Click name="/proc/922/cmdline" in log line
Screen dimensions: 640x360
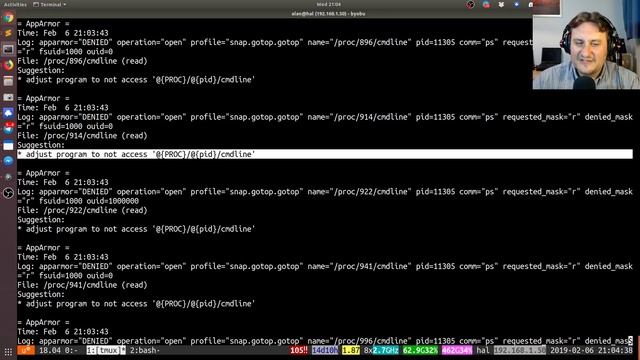359,192
